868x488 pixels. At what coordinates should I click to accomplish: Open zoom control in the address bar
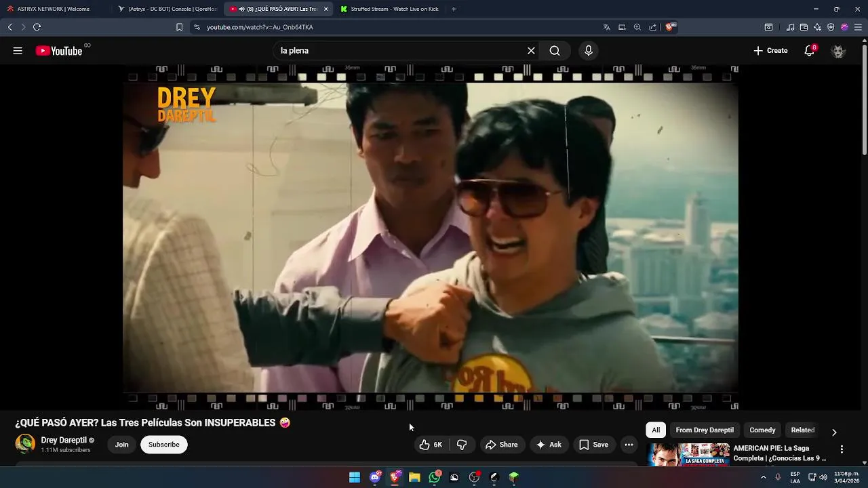point(637,27)
